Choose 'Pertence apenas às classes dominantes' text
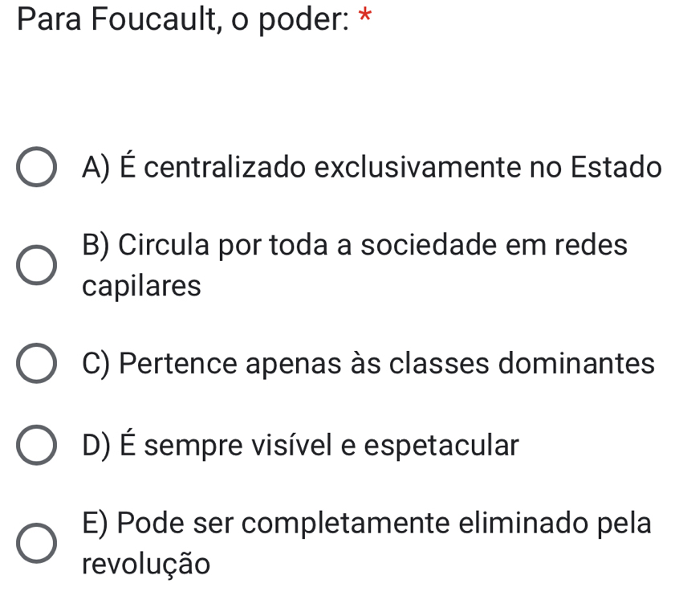 pyautogui.click(x=387, y=363)
